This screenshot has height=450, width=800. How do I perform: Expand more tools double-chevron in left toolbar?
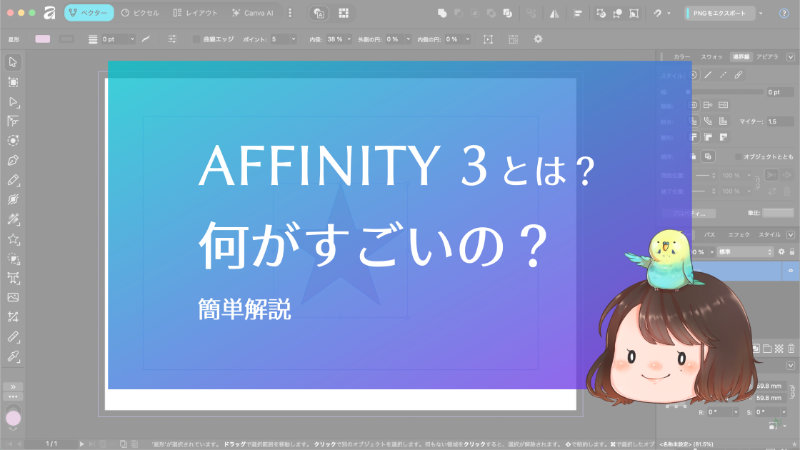[13, 387]
